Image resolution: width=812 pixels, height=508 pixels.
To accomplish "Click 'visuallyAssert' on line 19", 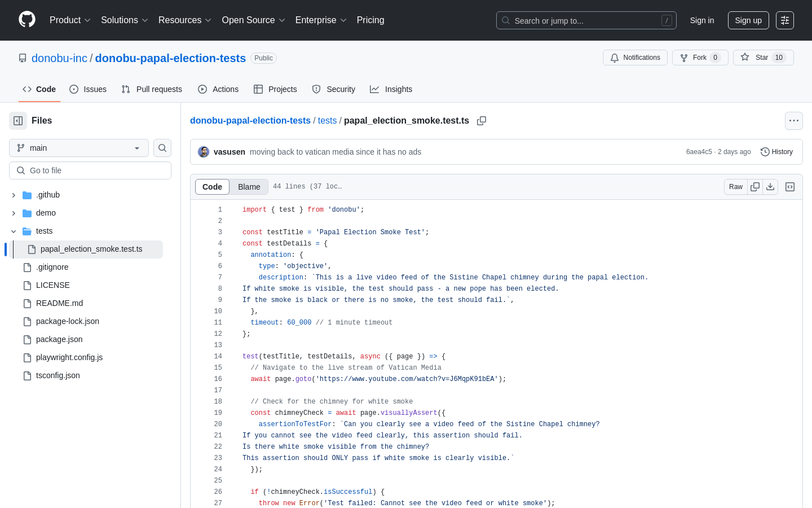I will (409, 413).
